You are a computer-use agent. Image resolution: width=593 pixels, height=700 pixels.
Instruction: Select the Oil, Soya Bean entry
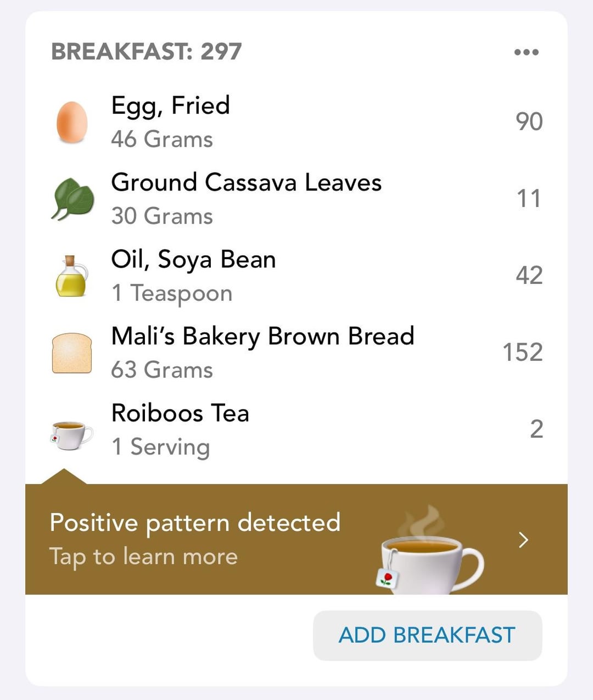(x=296, y=276)
